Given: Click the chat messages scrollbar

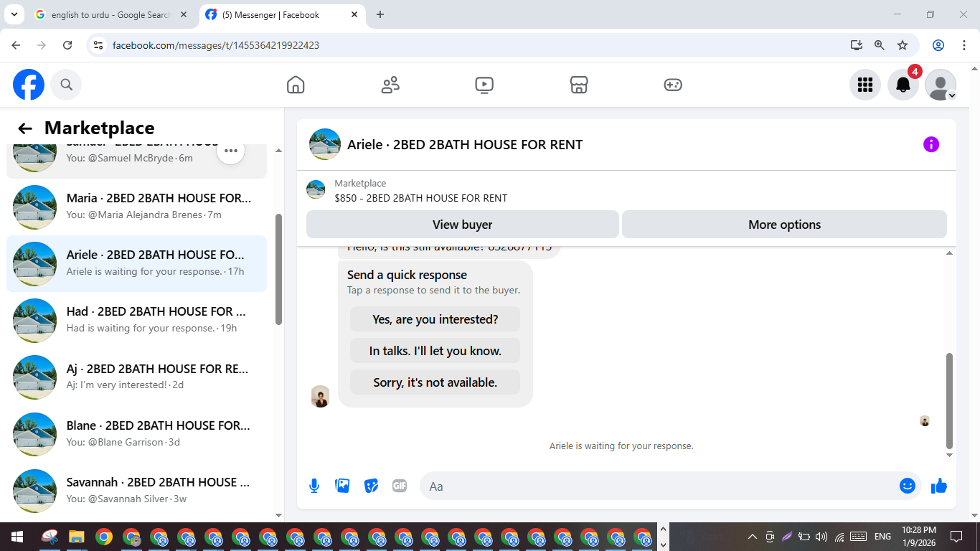Looking at the screenshot, I should pos(950,400).
